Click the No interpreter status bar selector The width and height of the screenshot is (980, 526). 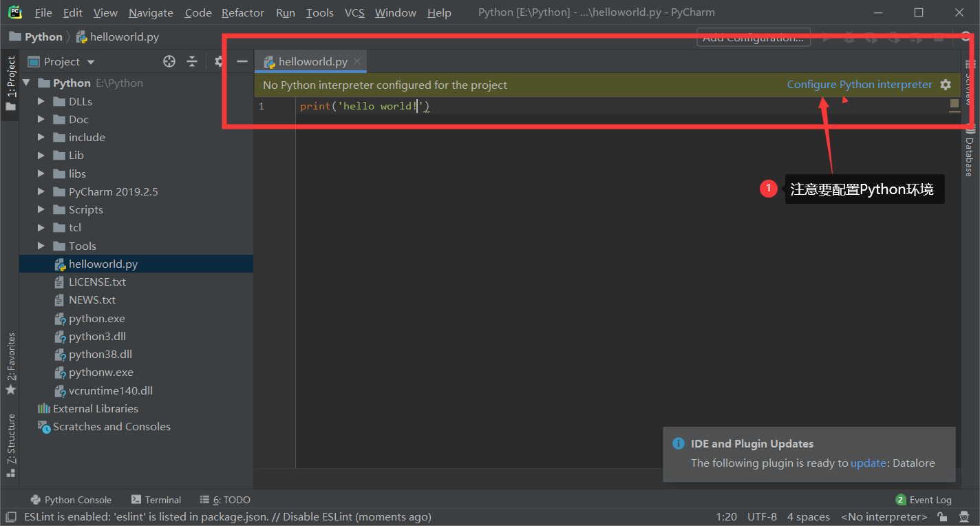pos(884,516)
